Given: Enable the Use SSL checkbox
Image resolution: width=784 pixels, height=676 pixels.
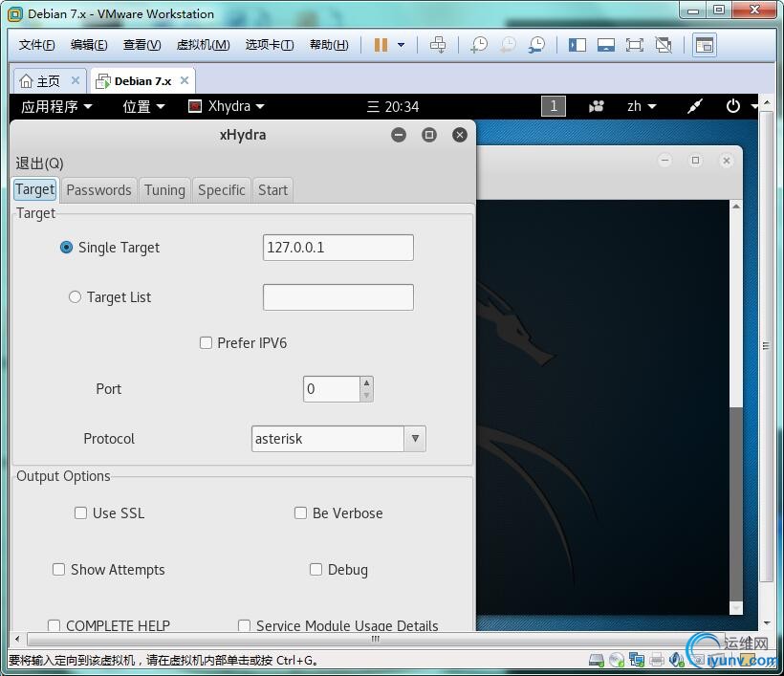Looking at the screenshot, I should (80, 513).
